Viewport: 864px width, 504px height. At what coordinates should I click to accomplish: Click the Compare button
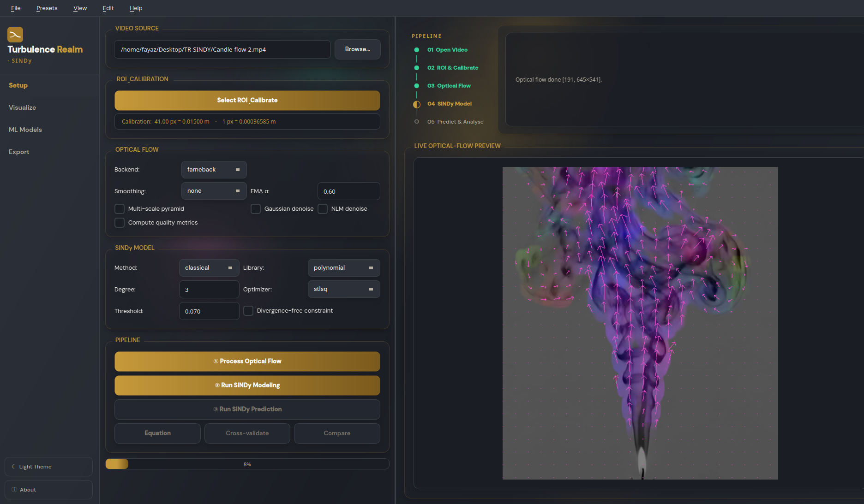[337, 433]
